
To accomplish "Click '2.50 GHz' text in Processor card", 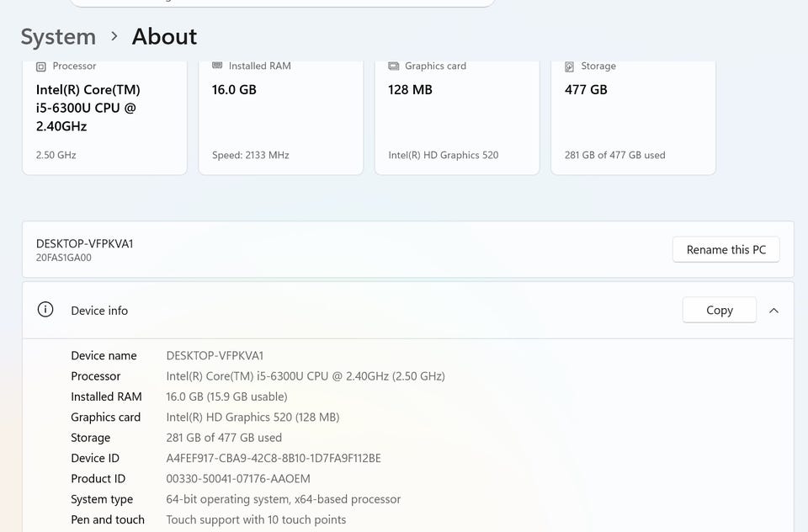I will click(56, 155).
